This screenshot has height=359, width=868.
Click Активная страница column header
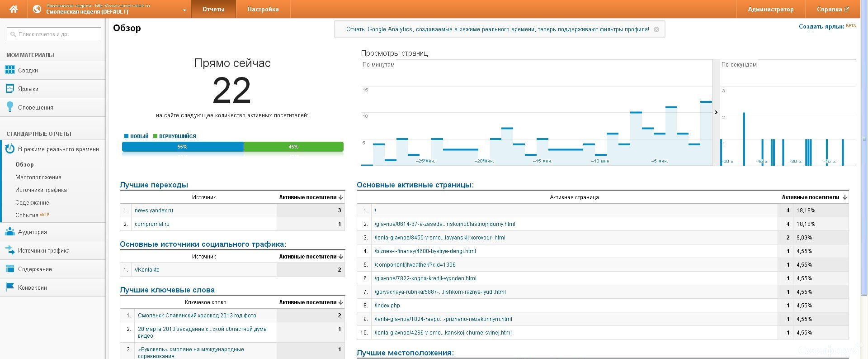[574, 197]
